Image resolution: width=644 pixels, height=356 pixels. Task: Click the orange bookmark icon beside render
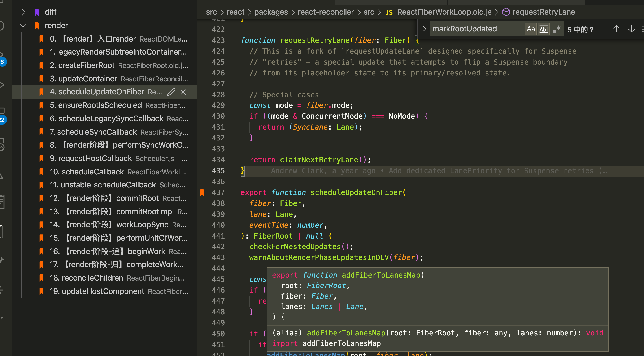click(x=37, y=26)
